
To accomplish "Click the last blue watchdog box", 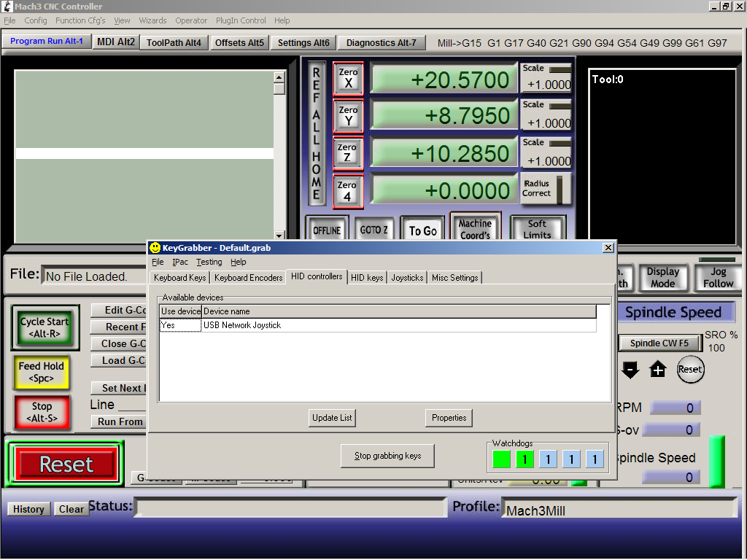I will (x=595, y=459).
